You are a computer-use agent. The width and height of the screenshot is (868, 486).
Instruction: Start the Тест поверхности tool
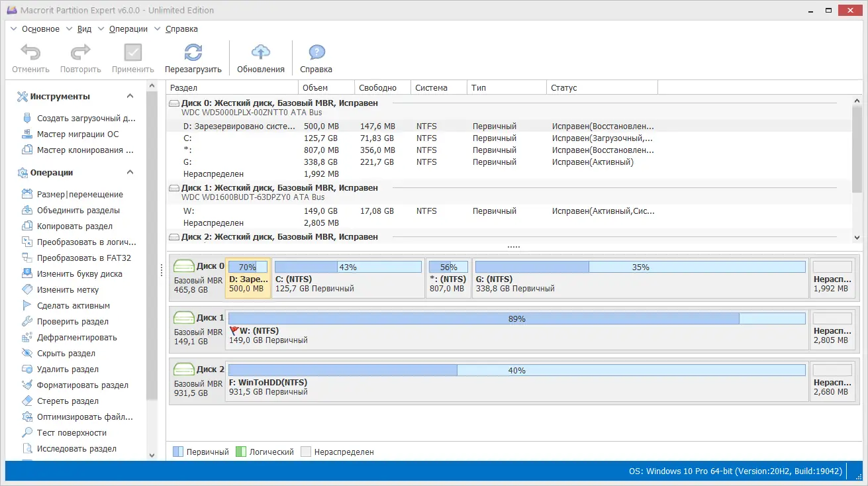pos(72,432)
